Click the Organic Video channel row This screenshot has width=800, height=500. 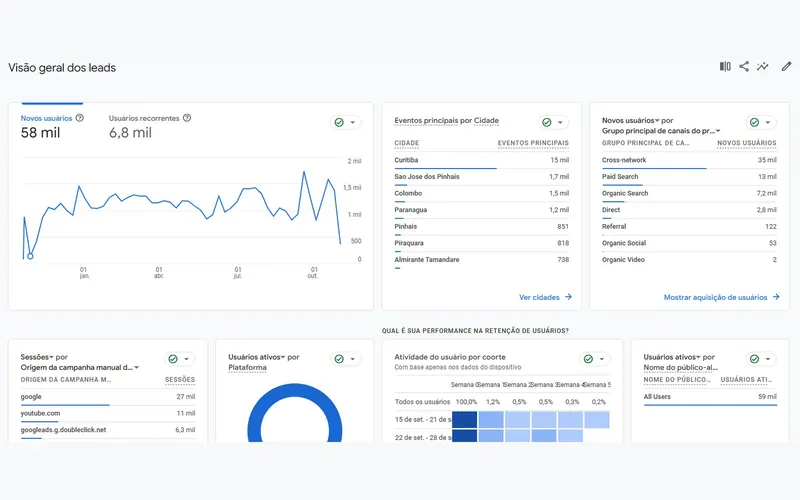(689, 260)
